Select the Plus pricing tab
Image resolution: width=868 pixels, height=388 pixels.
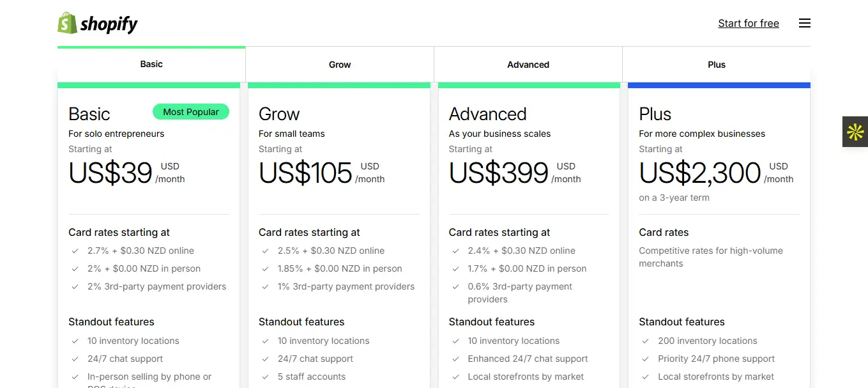pos(716,64)
